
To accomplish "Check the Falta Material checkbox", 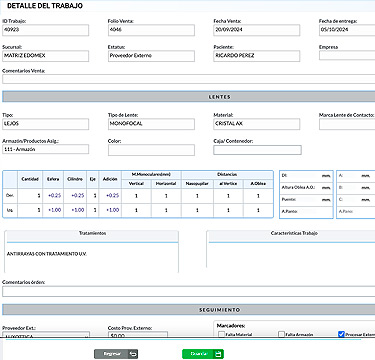I will click(x=221, y=334).
